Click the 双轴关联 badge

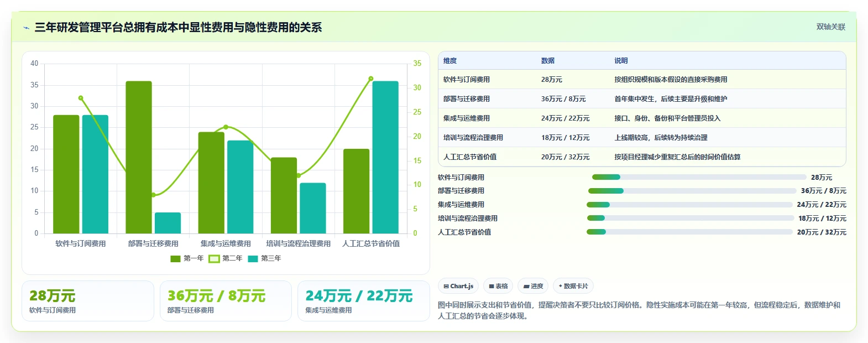point(830,27)
